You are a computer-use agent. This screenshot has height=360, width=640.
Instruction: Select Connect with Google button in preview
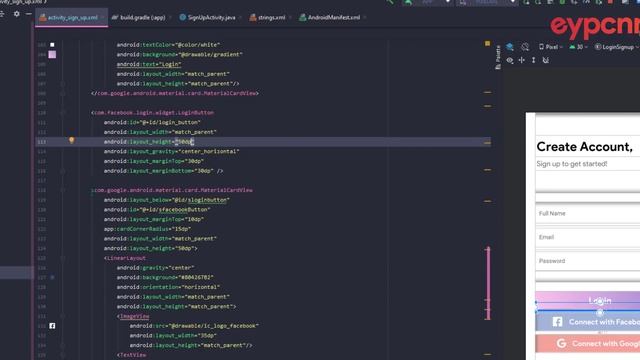pyautogui.click(x=588, y=344)
